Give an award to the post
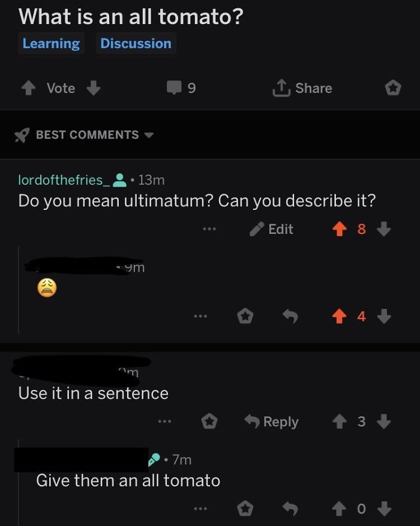Viewport: 420px width, 526px height. pyautogui.click(x=392, y=88)
